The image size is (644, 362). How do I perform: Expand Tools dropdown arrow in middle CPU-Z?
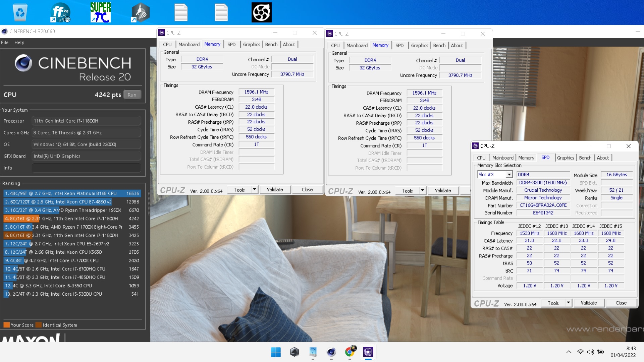(x=422, y=191)
